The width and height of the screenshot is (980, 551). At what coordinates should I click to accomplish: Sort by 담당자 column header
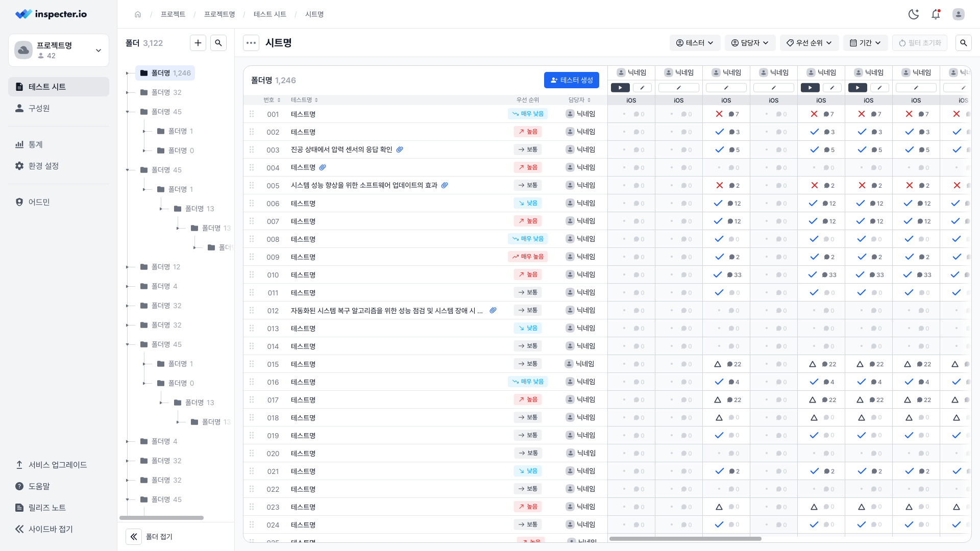click(x=579, y=100)
